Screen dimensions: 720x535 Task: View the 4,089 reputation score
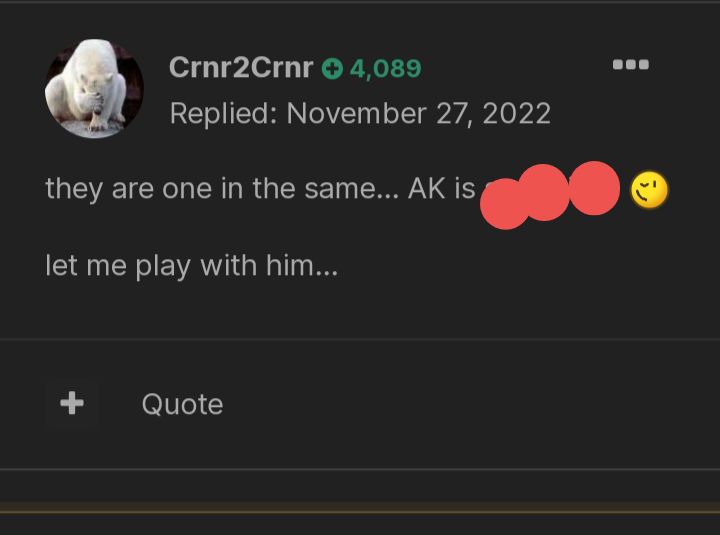385,69
